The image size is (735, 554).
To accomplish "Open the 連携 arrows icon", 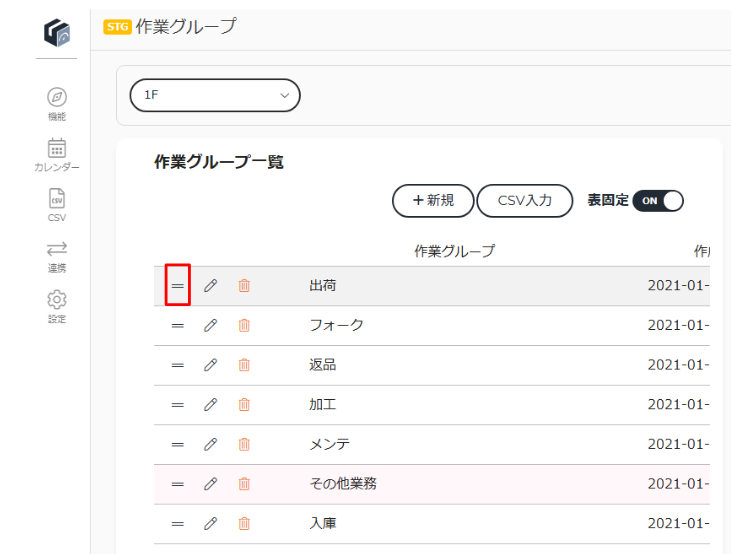I will pyautogui.click(x=57, y=249).
